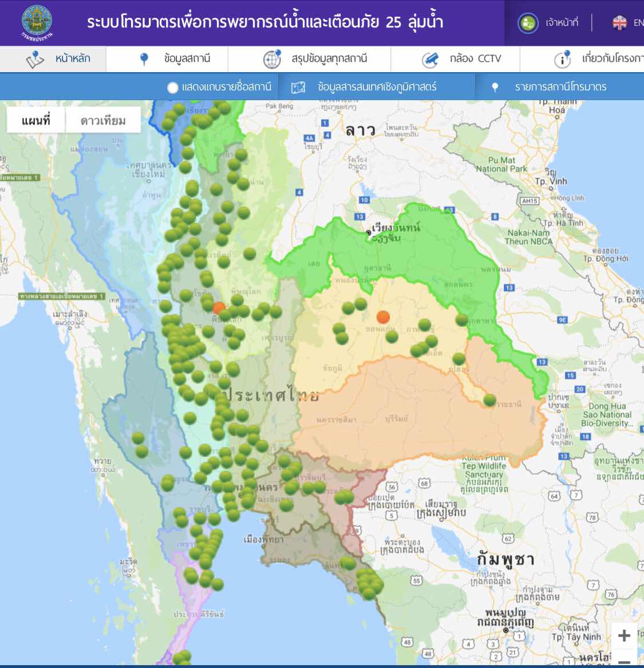Open the สรุปข้อมูลทุกสถานี tab
This screenshot has height=668, width=644.
pyautogui.click(x=309, y=59)
